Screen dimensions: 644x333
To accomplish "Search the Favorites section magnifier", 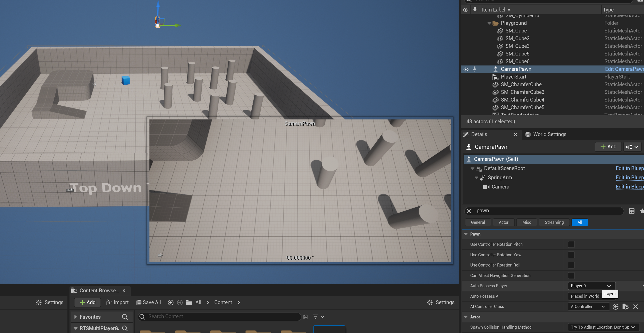I will tap(125, 317).
